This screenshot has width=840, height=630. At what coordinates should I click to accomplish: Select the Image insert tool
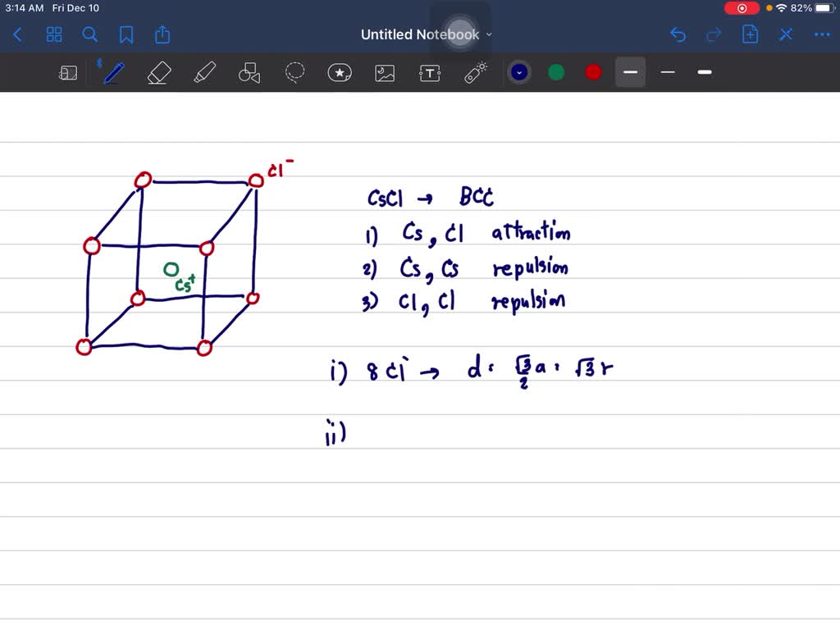(385, 73)
